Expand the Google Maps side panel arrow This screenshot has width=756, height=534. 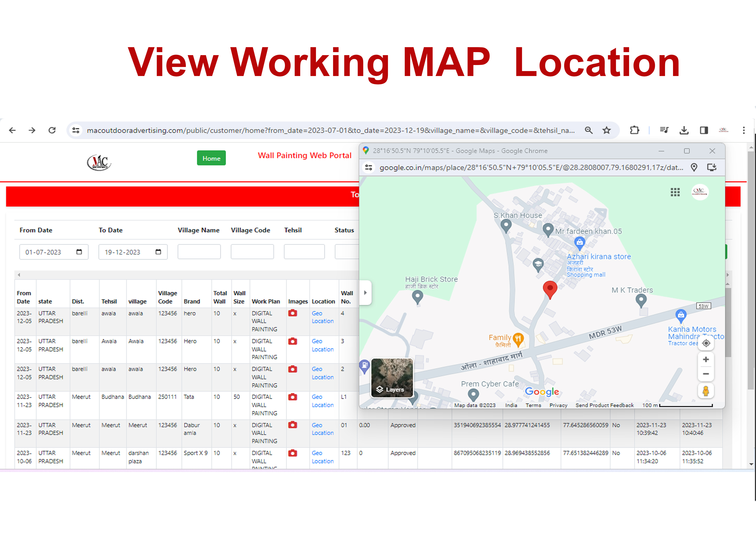(x=365, y=292)
